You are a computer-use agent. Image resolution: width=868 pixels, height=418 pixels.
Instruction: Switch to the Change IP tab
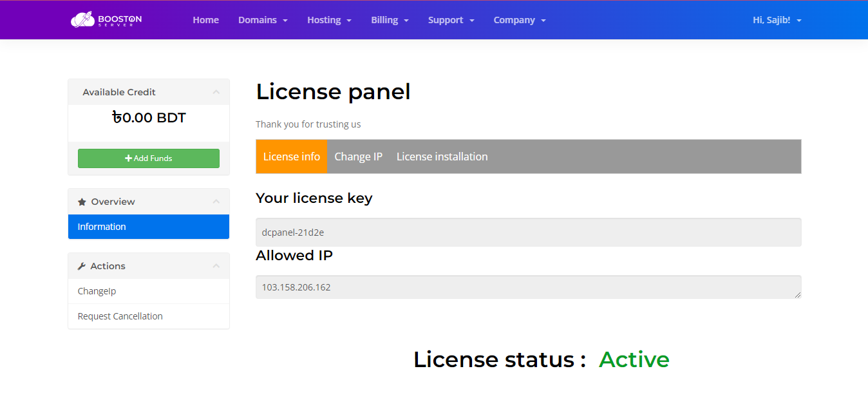[x=358, y=157]
